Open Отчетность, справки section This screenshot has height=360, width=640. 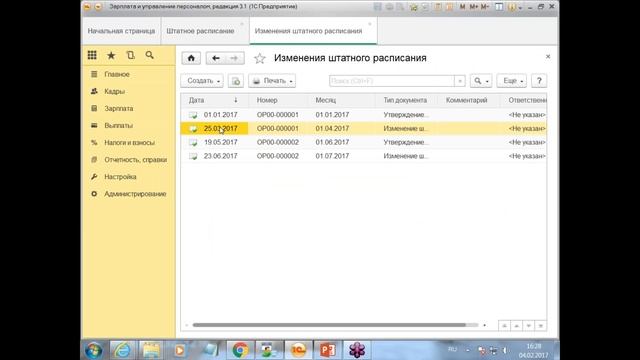[x=136, y=160]
